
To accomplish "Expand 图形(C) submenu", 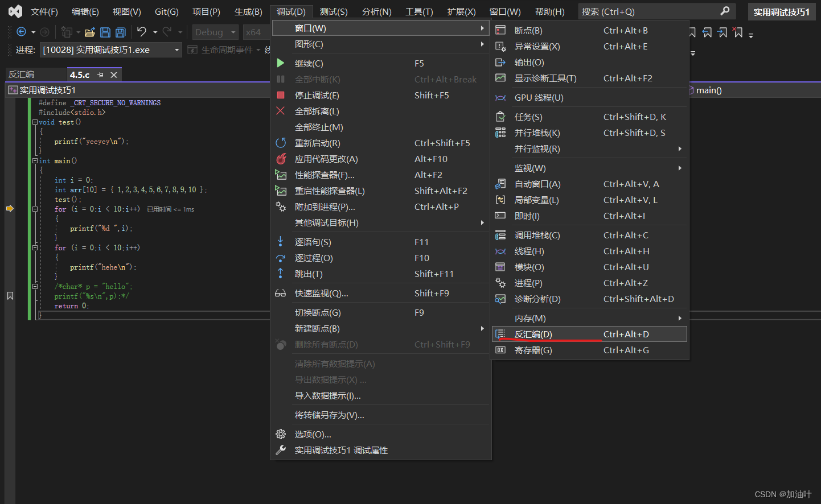I will (x=380, y=44).
